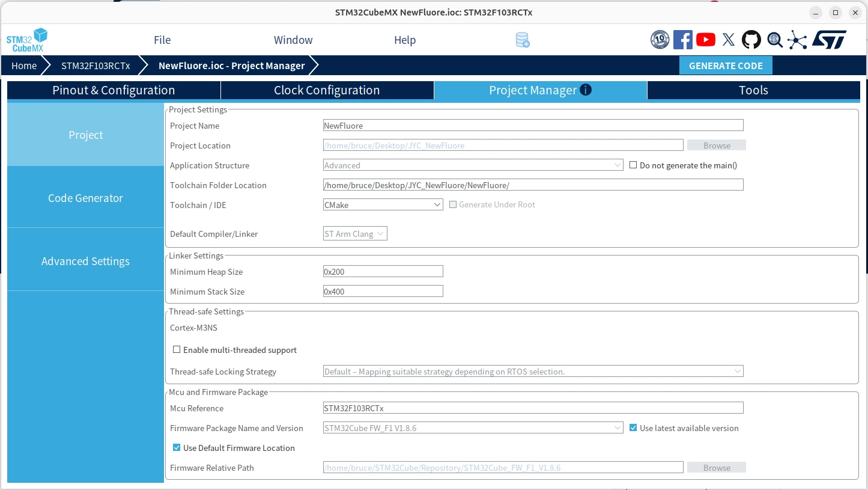
Task: Click the 'Cortex-M3NS' text
Action: point(193,328)
